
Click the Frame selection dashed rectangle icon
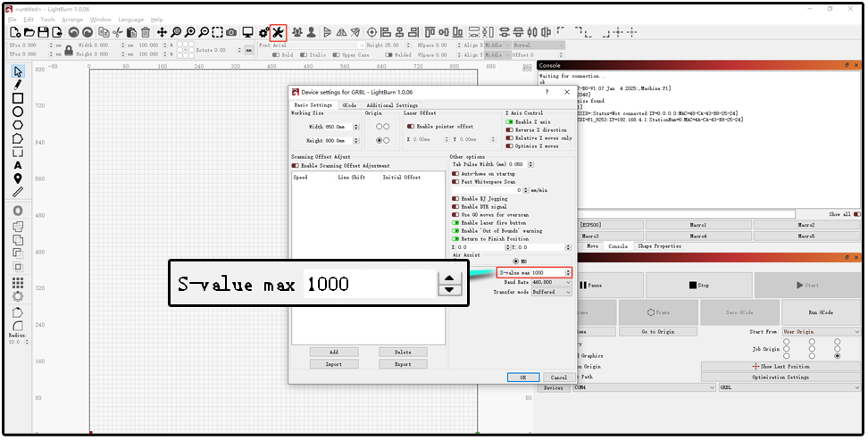point(218,33)
